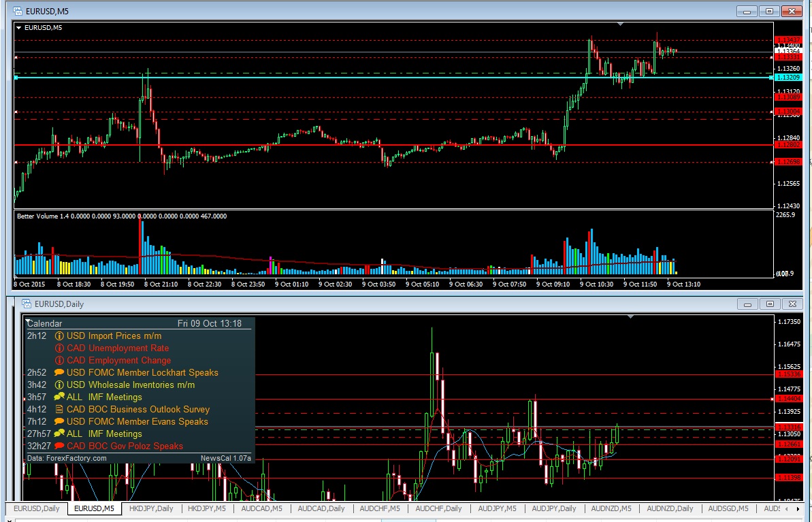Click the EURUSD,Daily window title icon
The width and height of the screenshot is (812, 522).
pos(27,304)
